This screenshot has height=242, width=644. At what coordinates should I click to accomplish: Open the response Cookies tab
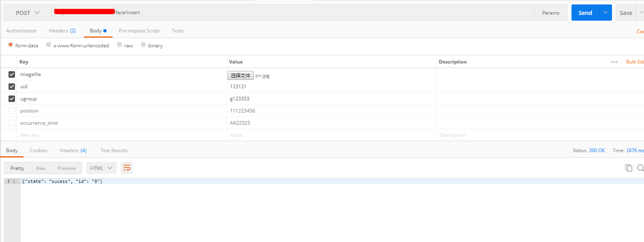point(38,151)
